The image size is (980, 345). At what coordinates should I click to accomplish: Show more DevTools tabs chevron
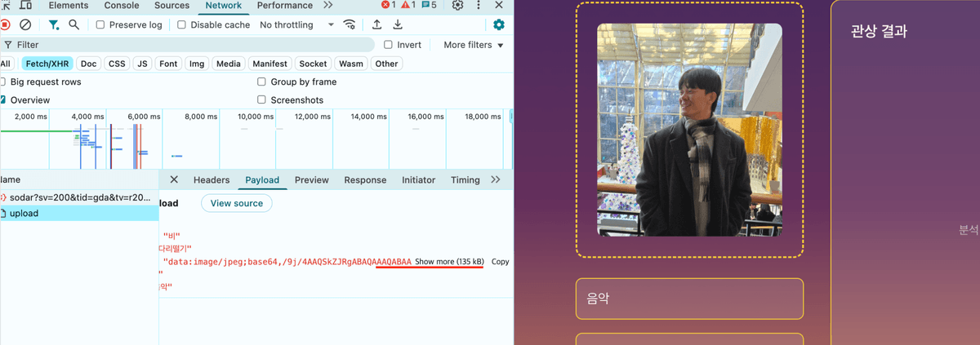coord(328,6)
